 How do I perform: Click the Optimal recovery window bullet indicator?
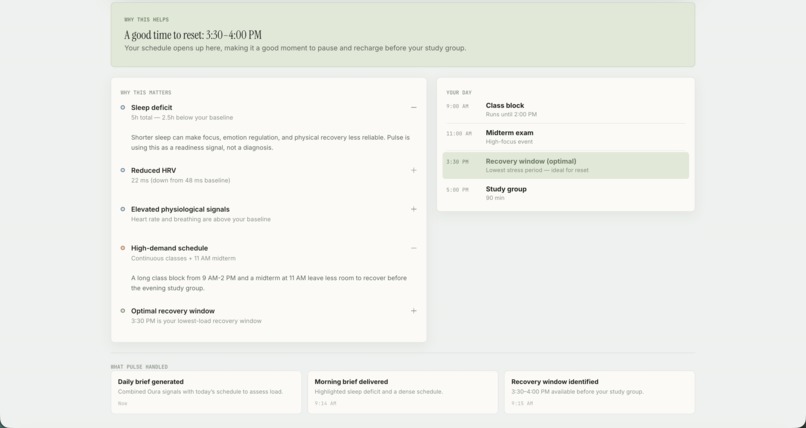(122, 311)
